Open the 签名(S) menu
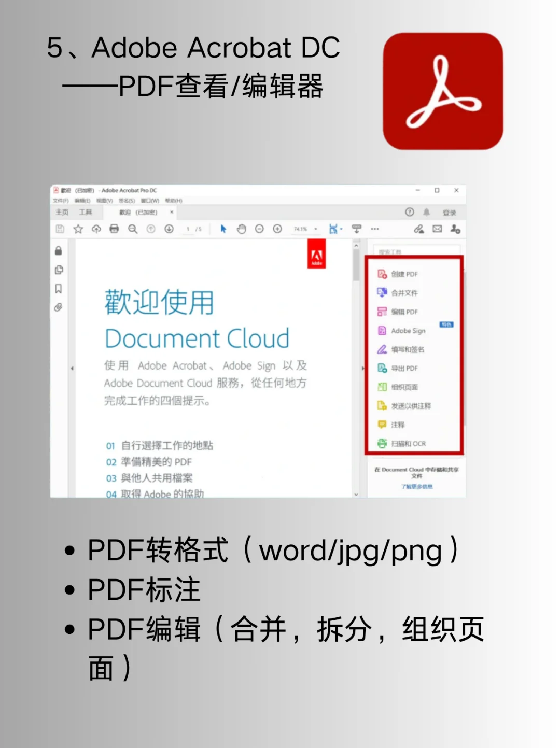Viewport: 560px width, 748px height. 127,201
